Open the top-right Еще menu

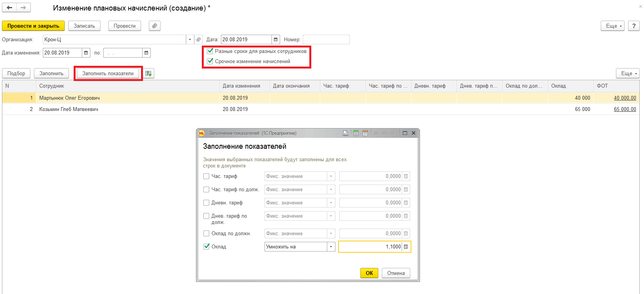pyautogui.click(x=612, y=26)
